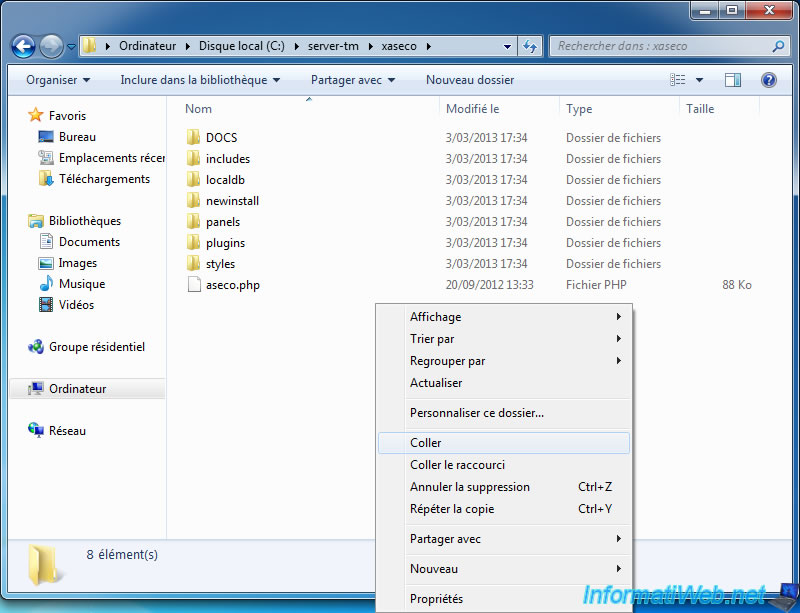800x613 pixels.
Task: Choose Propriétés in the context menu
Action: [x=504, y=599]
